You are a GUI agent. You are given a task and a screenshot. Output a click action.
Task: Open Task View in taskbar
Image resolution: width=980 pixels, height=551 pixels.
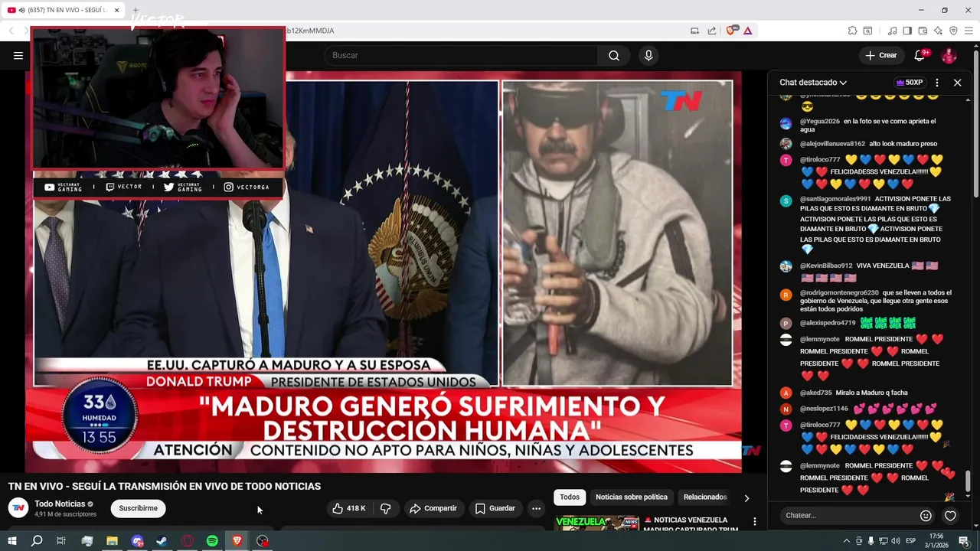click(x=61, y=541)
